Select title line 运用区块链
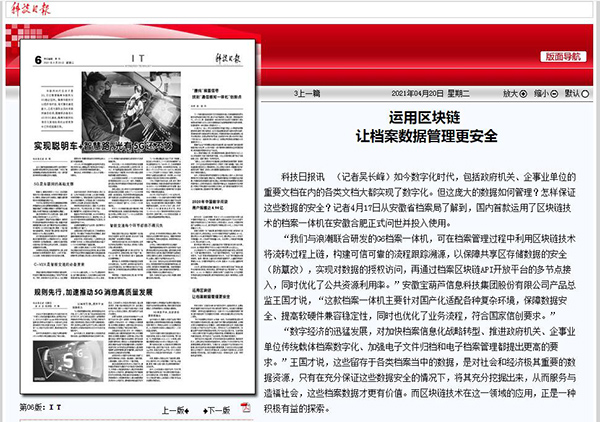This screenshot has height=422, width=600. click(424, 117)
